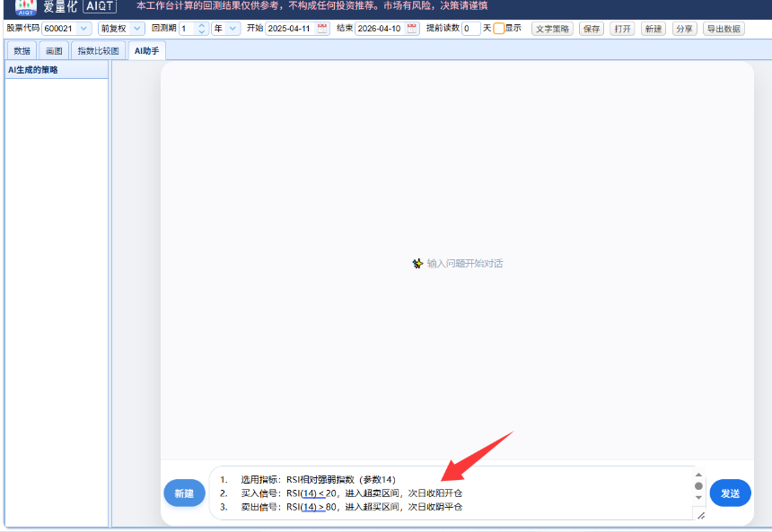Click the resize grip icon of the chat input
This screenshot has width=772, height=532.
pyautogui.click(x=701, y=515)
